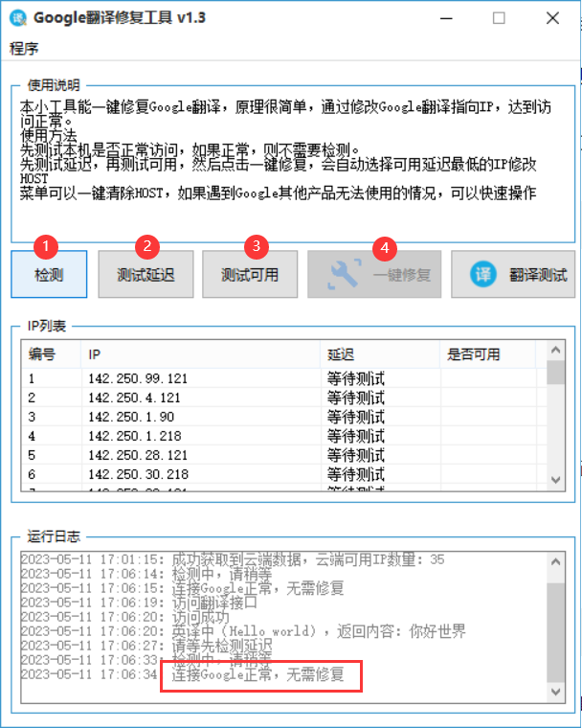The image size is (582, 728).
Task: Click the 延迟 column header
Action: 380,354
